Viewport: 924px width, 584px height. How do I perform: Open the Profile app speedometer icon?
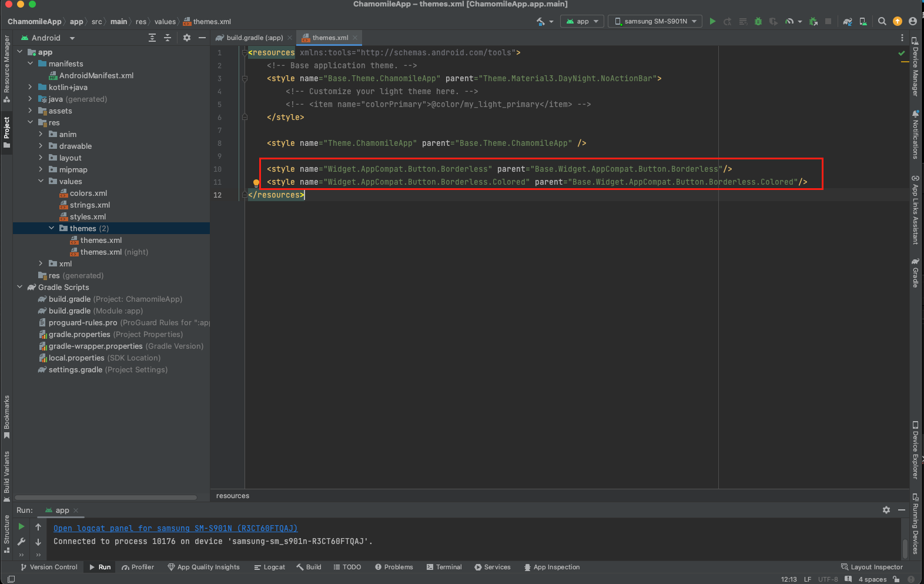[789, 22]
